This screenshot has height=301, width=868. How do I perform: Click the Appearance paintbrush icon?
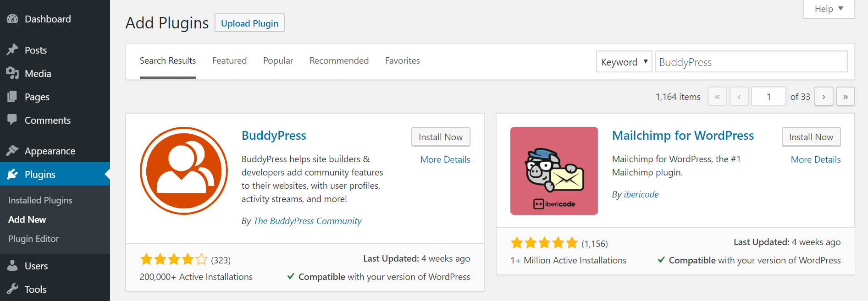pos(12,151)
